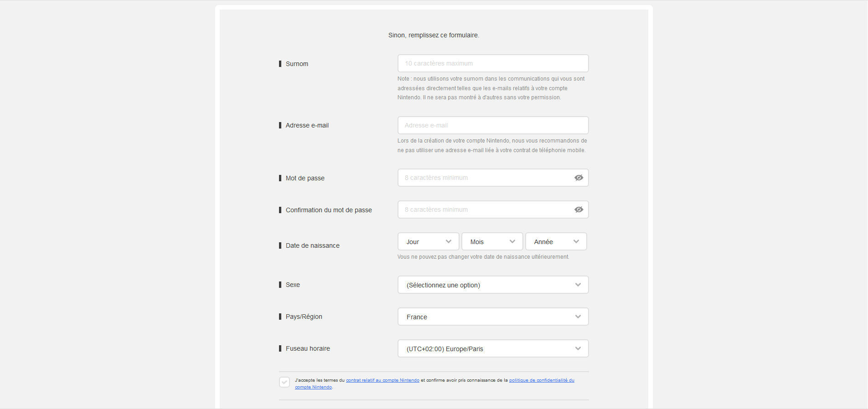Click the arrow on the Mois selector
This screenshot has height=409, width=868.
tap(513, 241)
